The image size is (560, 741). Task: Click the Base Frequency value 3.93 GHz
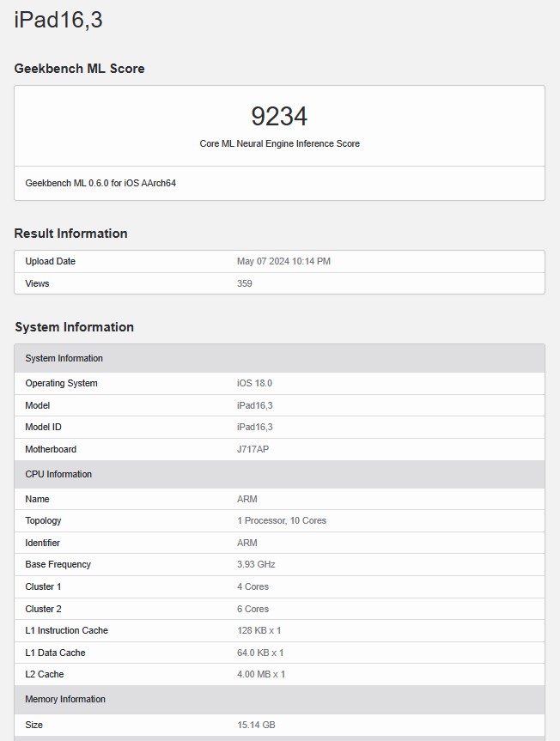(x=256, y=564)
